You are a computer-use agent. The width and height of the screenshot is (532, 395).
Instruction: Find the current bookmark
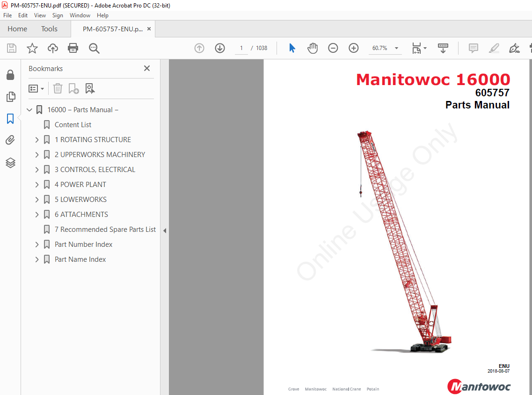pos(90,88)
